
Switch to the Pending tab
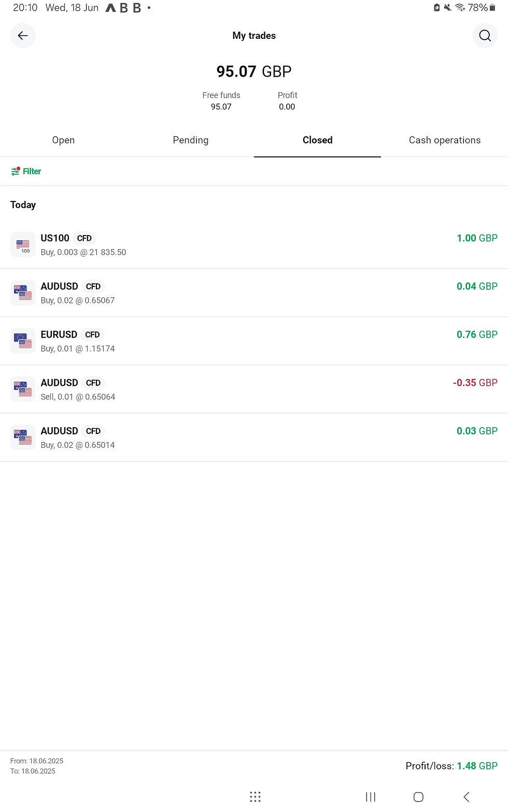(191, 140)
